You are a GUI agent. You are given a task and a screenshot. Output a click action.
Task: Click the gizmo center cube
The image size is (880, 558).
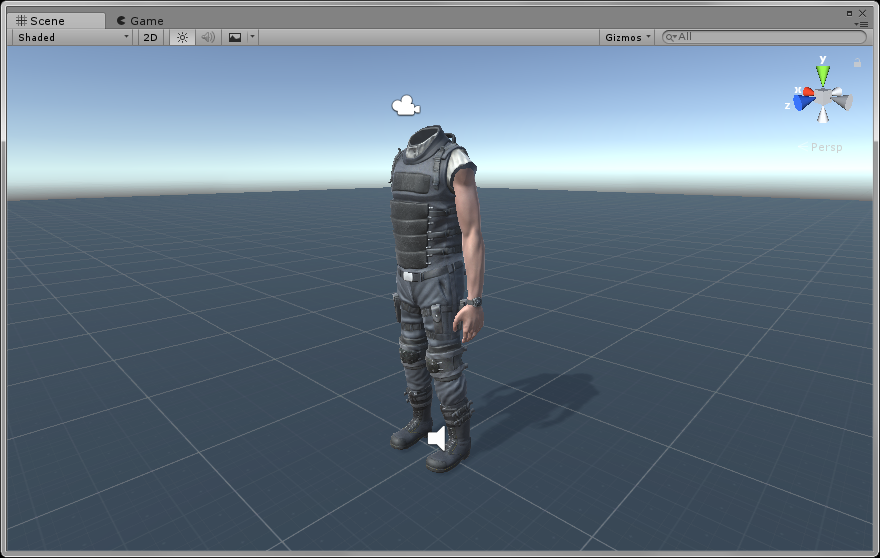pyautogui.click(x=823, y=98)
